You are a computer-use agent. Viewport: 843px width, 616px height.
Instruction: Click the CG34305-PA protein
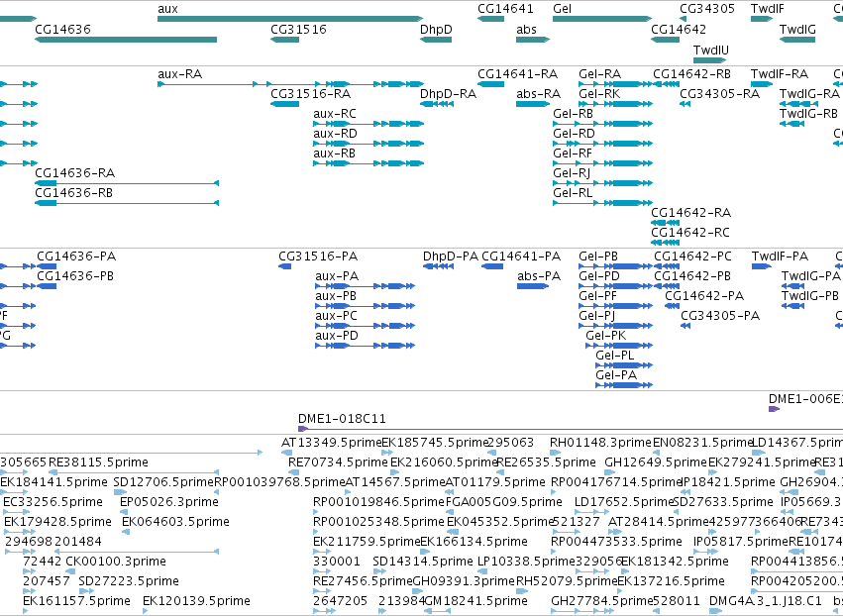[x=685, y=326]
